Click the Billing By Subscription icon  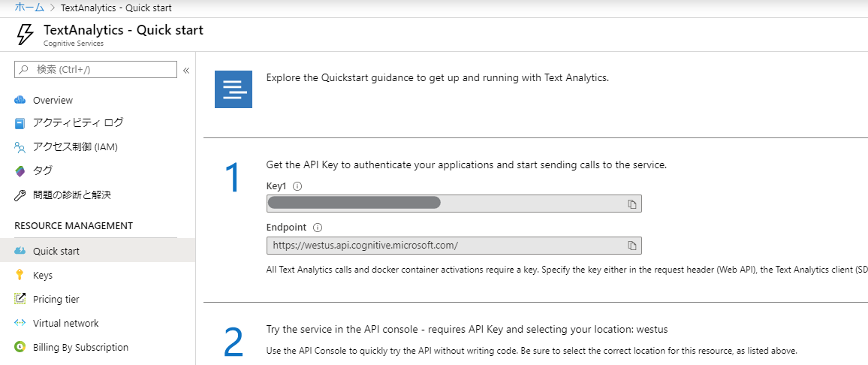20,347
